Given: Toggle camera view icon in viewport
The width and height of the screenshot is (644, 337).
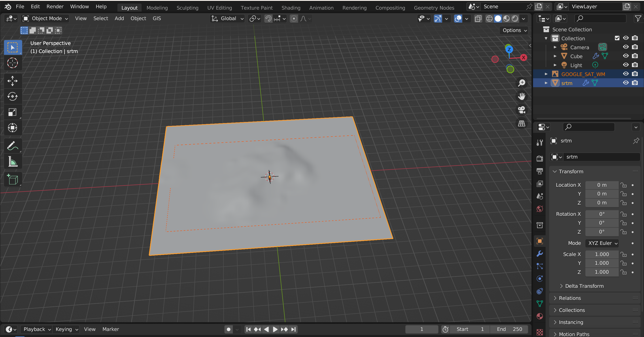Looking at the screenshot, I should (x=522, y=110).
